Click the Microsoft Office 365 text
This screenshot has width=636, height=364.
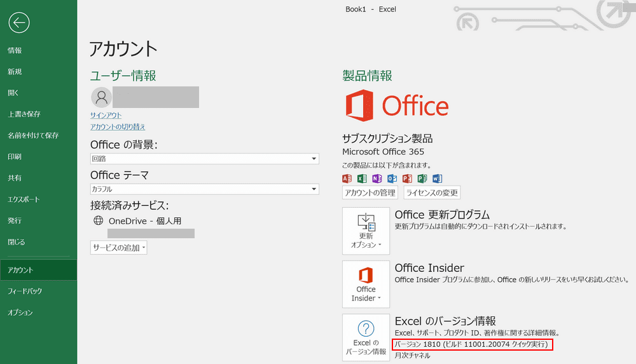[x=383, y=152]
